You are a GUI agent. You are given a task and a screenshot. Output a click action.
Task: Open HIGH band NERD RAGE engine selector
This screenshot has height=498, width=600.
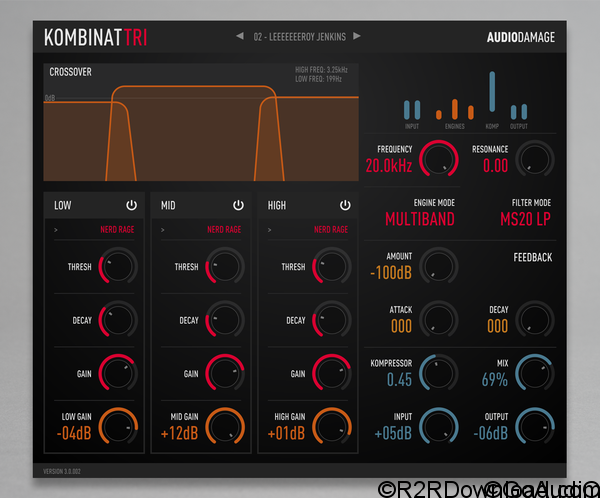click(331, 230)
